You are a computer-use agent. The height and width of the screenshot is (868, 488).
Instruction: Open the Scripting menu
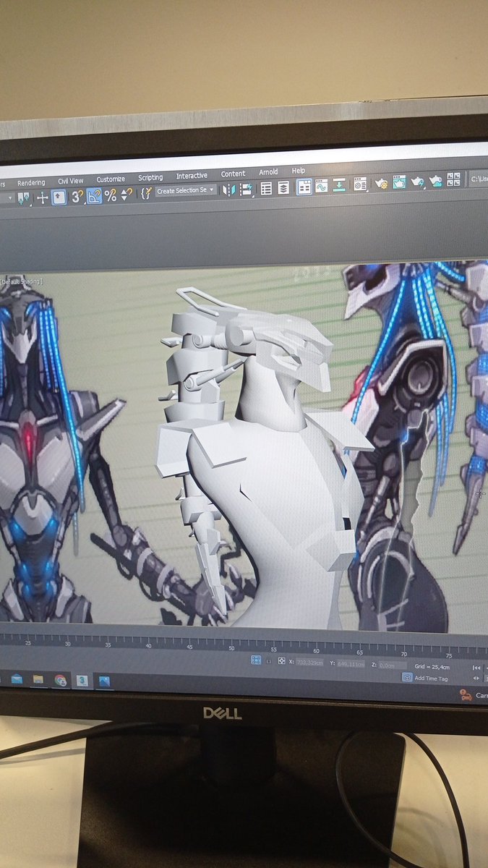point(150,177)
